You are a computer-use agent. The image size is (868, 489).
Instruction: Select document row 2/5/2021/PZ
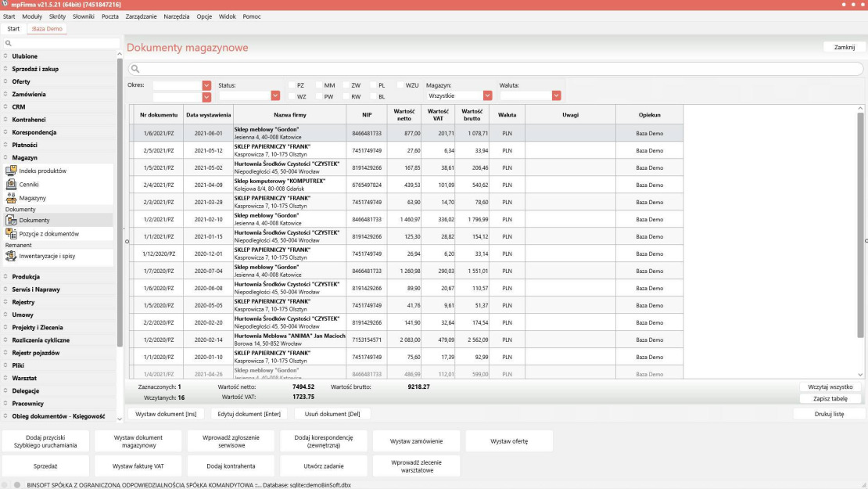407,151
